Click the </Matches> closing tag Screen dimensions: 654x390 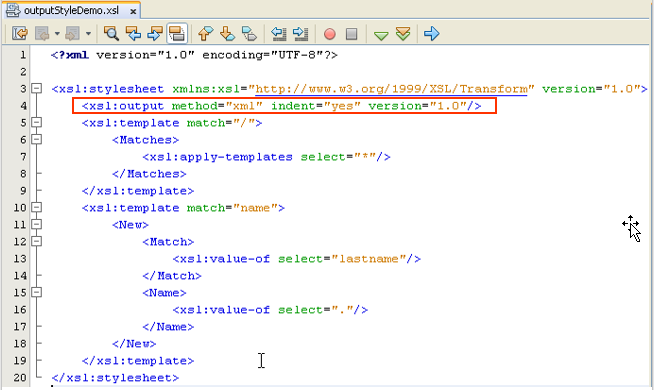tap(149, 174)
